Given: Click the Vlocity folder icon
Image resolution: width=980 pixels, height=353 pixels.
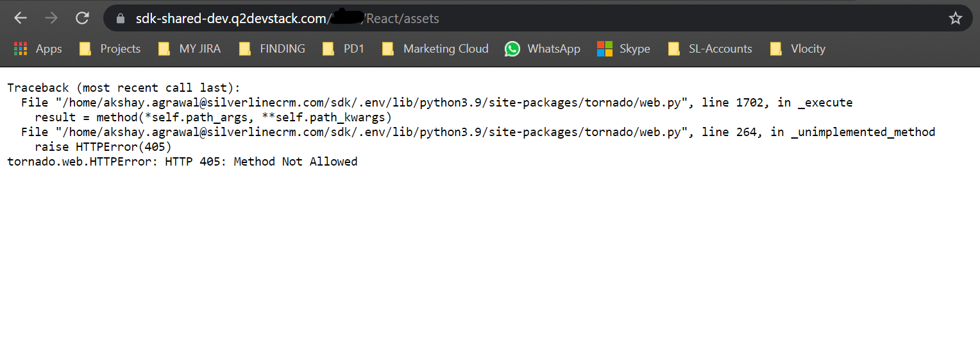Looking at the screenshot, I should tap(775, 49).
